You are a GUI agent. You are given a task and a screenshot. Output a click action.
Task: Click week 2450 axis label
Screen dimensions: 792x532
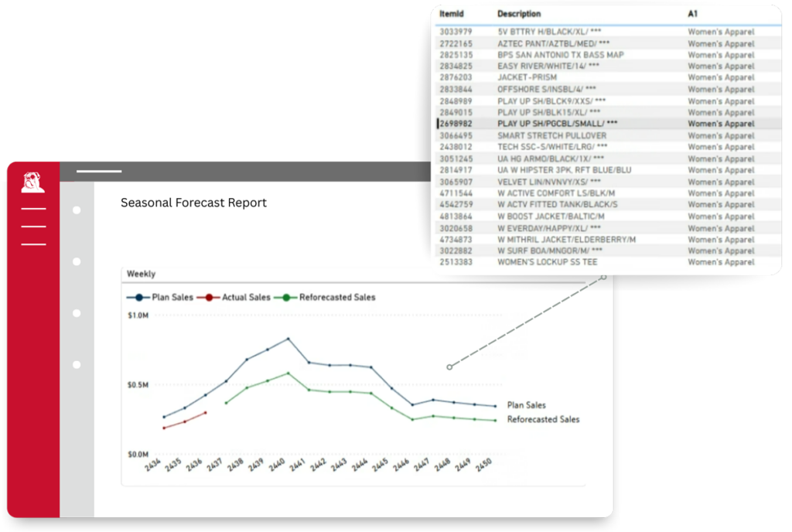pos(483,465)
